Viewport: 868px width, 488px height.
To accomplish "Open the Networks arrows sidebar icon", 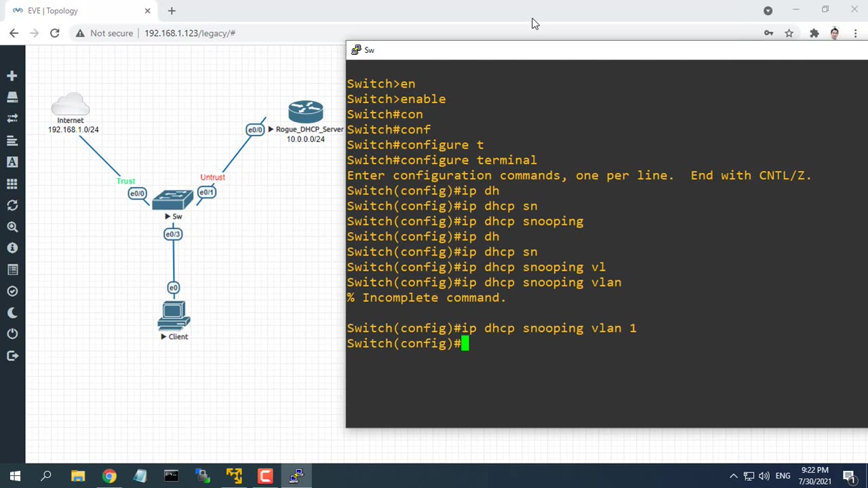I will [x=12, y=119].
